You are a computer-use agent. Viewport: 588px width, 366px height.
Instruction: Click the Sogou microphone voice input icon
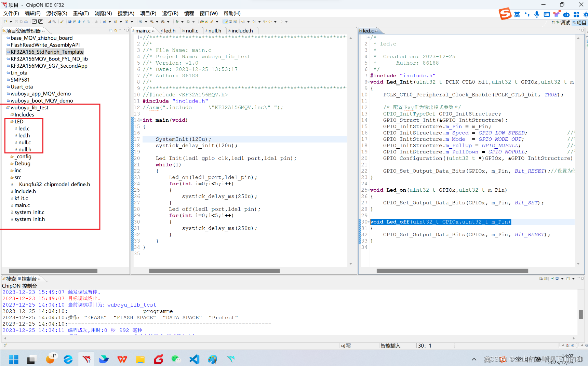point(537,14)
